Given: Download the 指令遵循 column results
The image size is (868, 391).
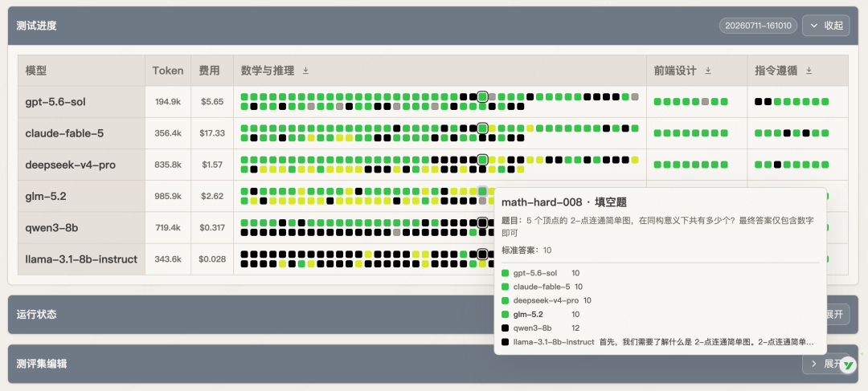Looking at the screenshot, I should click(x=809, y=71).
